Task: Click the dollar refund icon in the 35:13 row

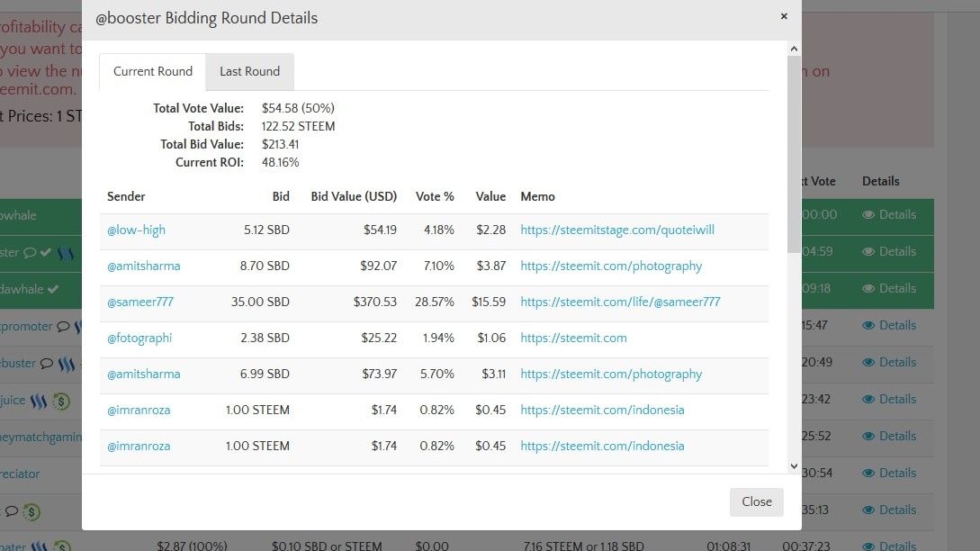Action: tap(31, 511)
